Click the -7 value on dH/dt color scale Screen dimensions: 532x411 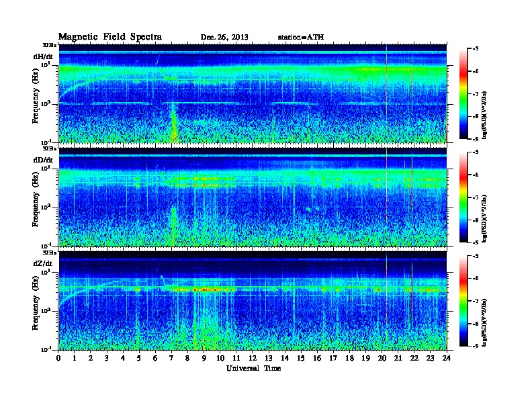click(476, 94)
